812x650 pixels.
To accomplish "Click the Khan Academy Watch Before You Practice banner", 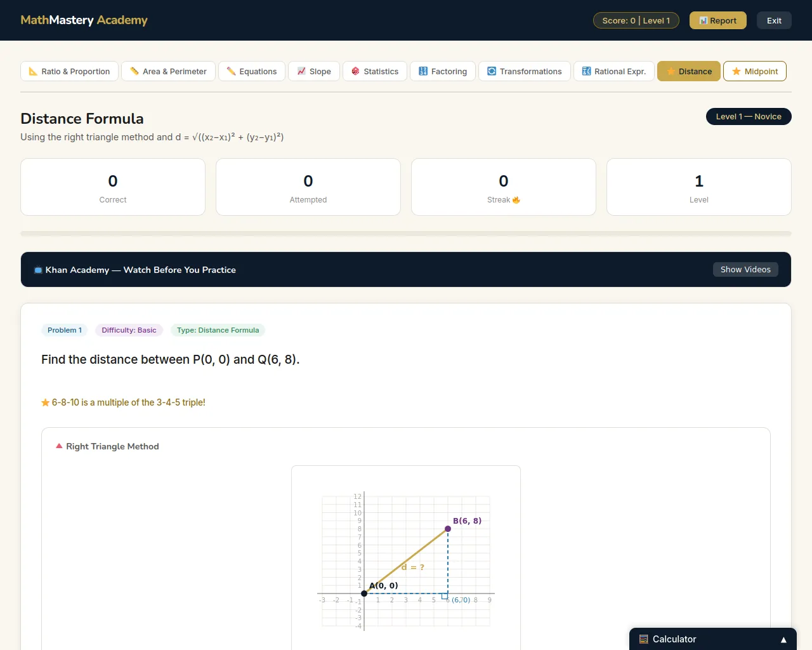I will point(406,270).
